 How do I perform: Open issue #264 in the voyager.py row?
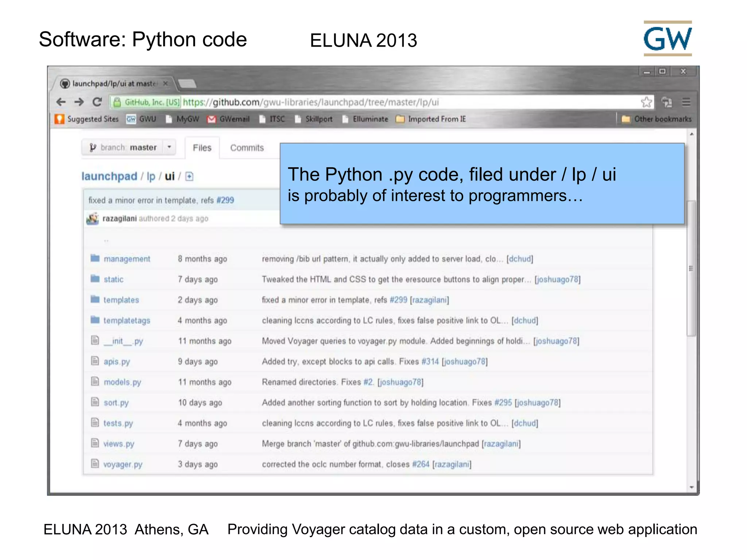tap(421, 464)
